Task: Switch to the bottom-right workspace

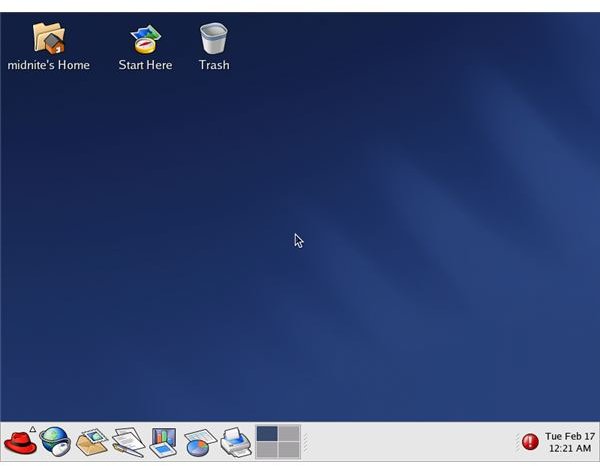Action: click(289, 450)
